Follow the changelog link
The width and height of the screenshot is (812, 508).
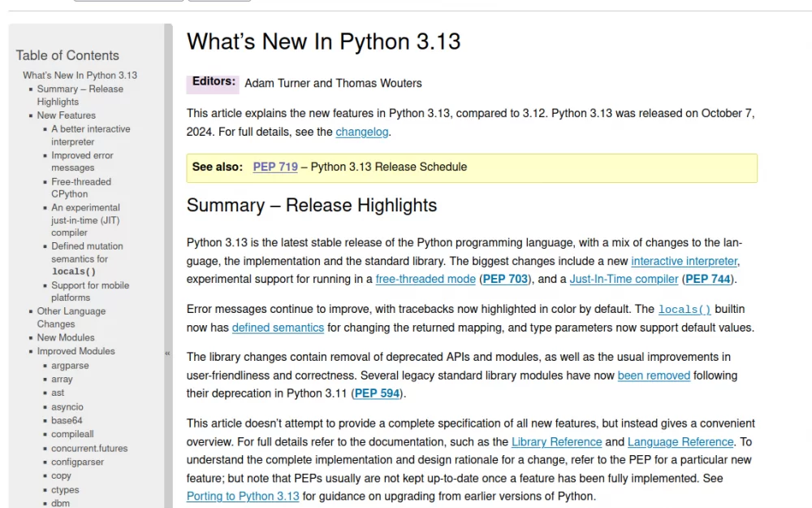coord(361,132)
